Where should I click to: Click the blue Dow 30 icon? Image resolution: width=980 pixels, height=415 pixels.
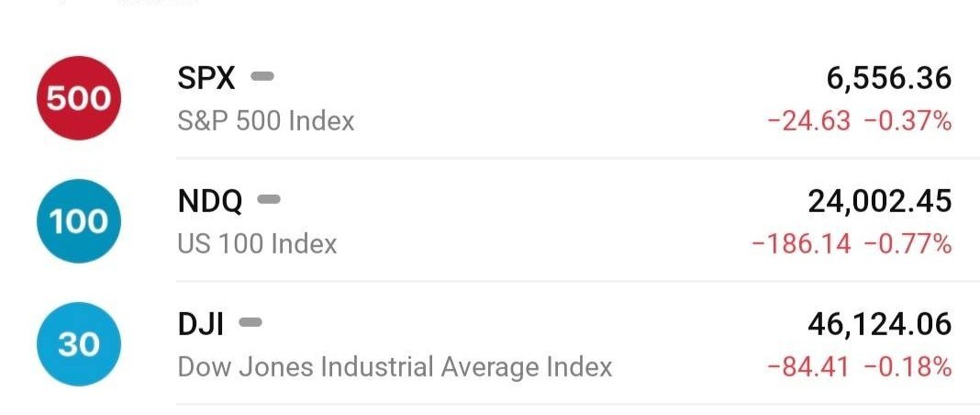78,344
